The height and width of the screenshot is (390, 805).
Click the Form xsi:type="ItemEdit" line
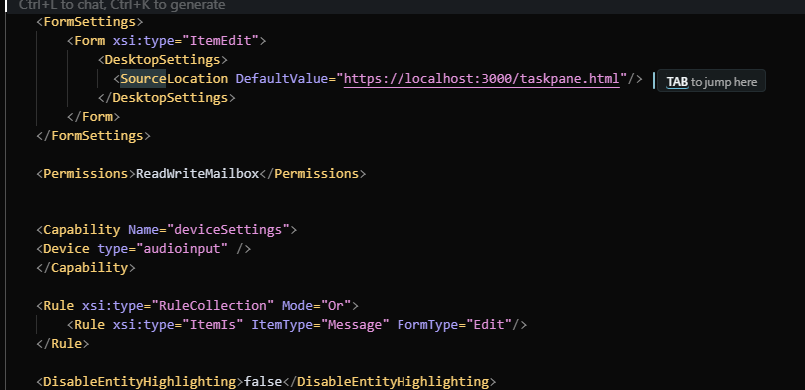tap(166, 41)
